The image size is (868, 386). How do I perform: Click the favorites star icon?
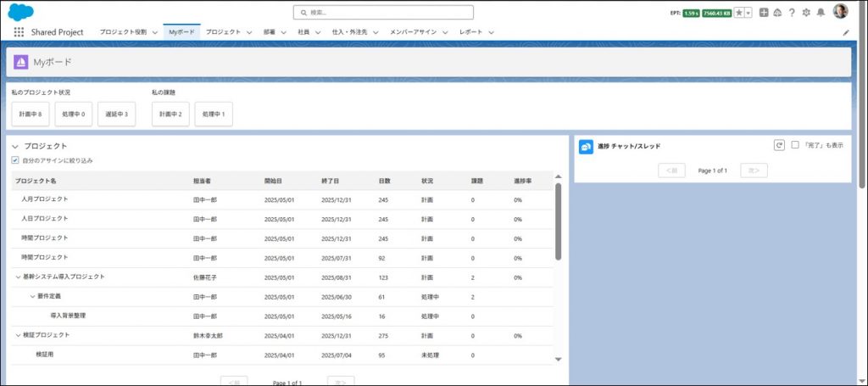point(739,13)
